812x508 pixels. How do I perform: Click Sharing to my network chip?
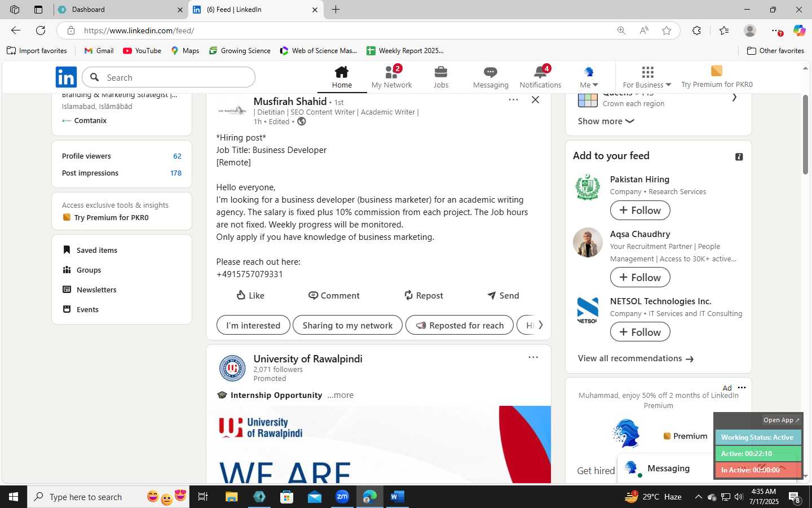[347, 325]
